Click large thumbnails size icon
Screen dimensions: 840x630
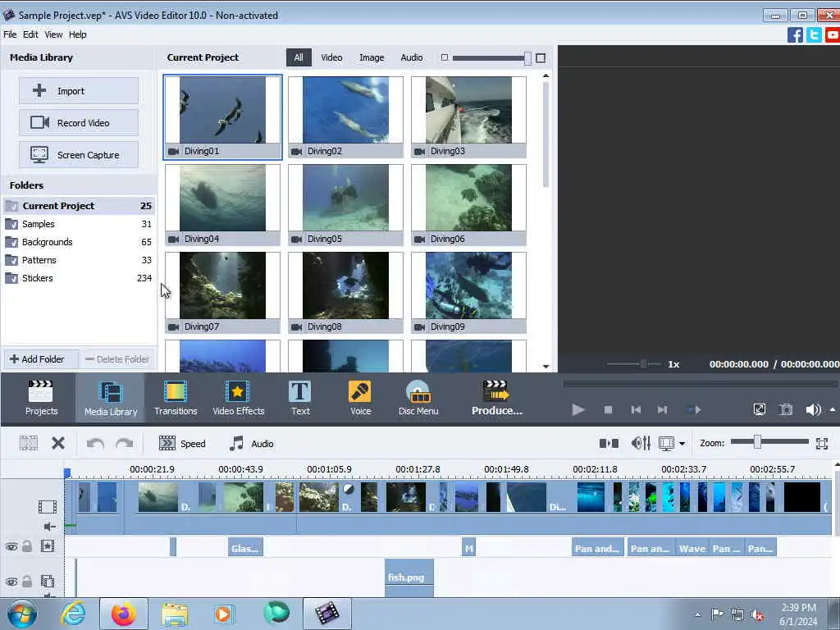541,58
